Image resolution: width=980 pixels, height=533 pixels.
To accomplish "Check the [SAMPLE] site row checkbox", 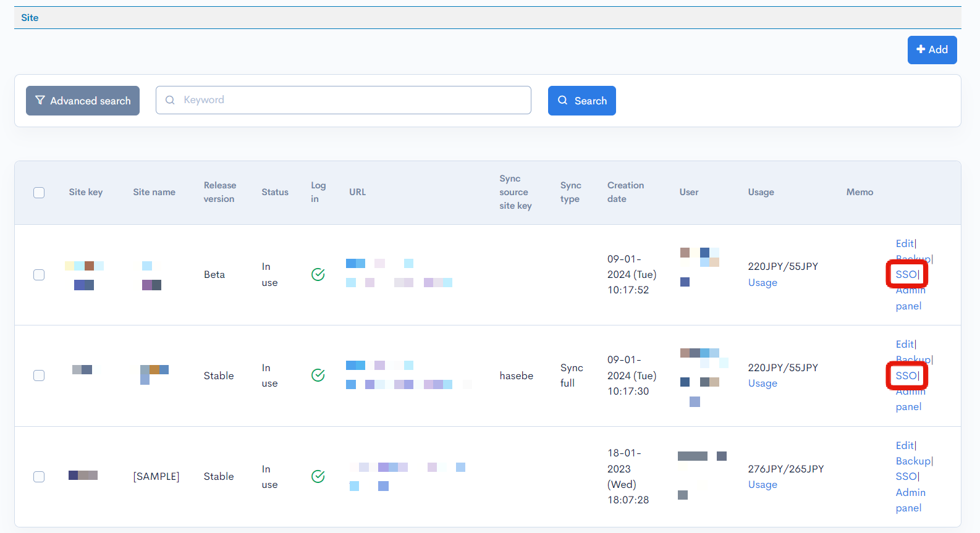I will click(39, 477).
